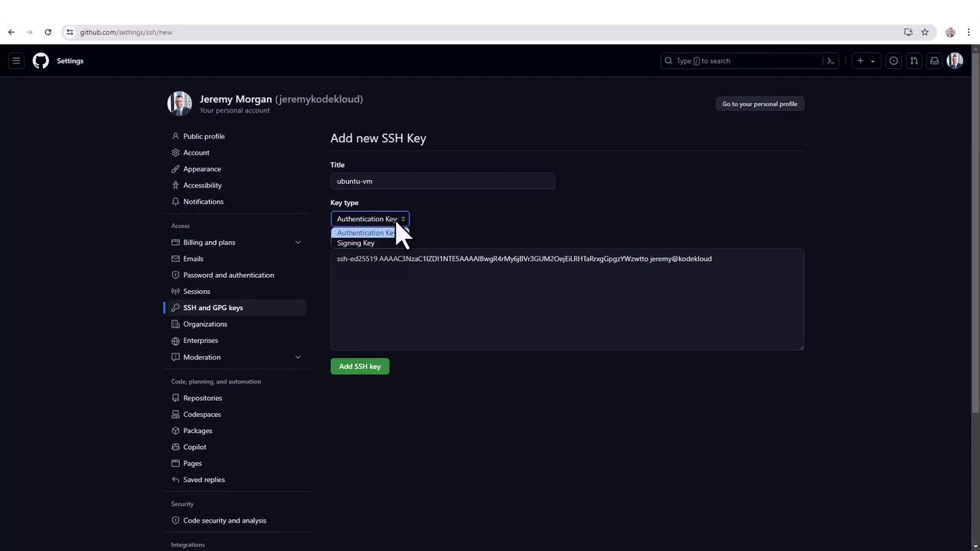Open the notifications inbox icon
Image resolution: width=980 pixels, height=551 pixels.
934,60
